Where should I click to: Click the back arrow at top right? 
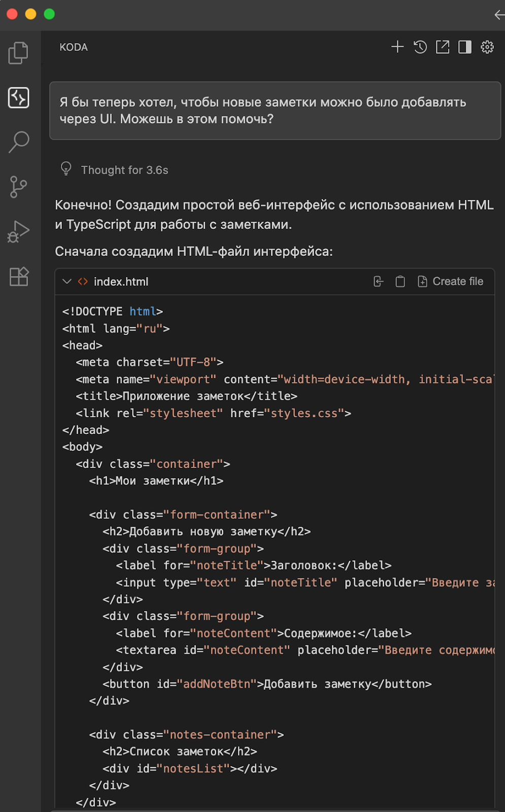[x=499, y=14]
